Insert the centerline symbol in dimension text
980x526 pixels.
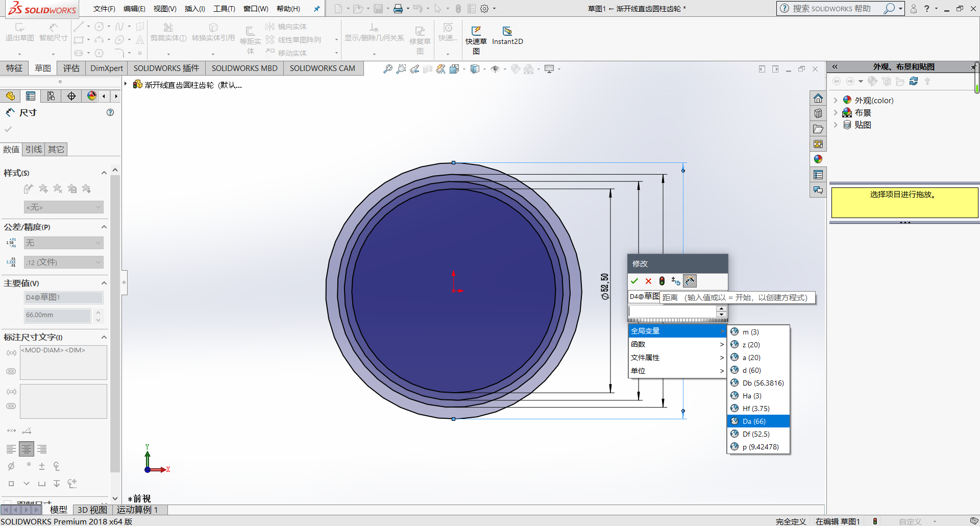click(57, 466)
